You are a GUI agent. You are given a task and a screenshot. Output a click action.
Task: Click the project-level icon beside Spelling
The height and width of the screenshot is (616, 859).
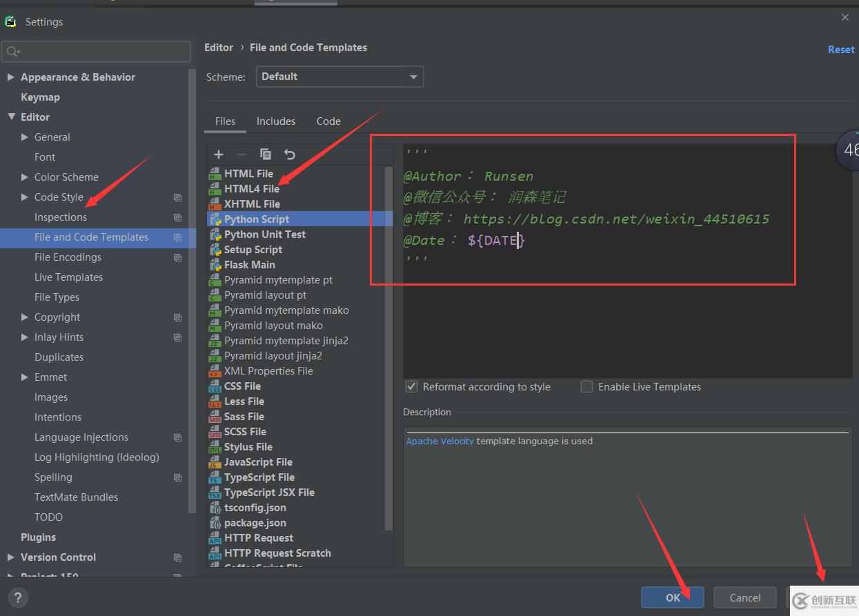pyautogui.click(x=177, y=477)
